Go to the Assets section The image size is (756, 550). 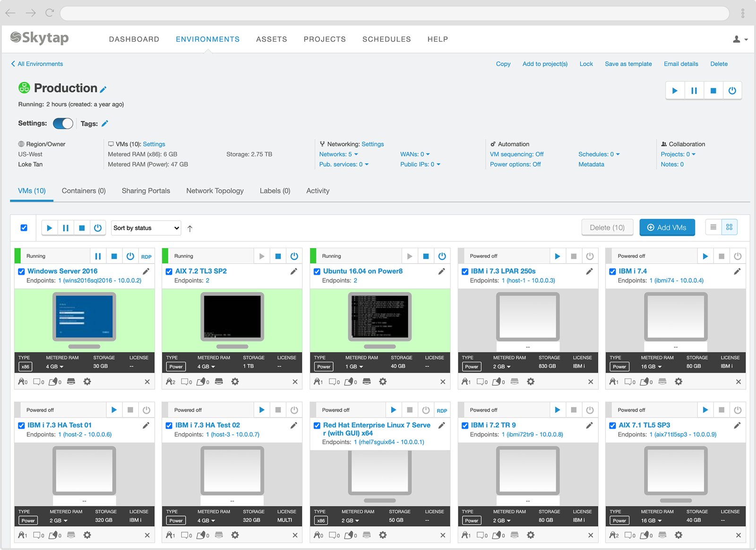[272, 39]
